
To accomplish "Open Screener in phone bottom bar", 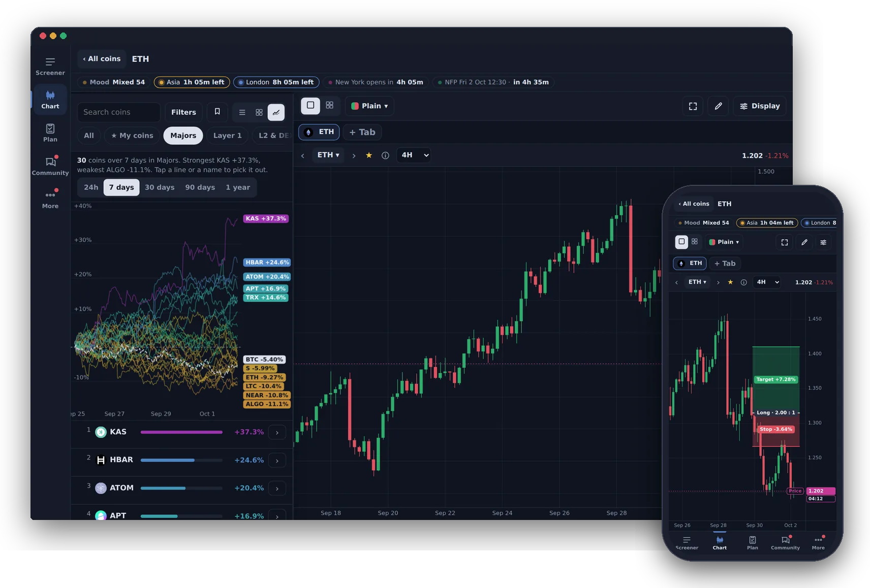I will point(687,543).
